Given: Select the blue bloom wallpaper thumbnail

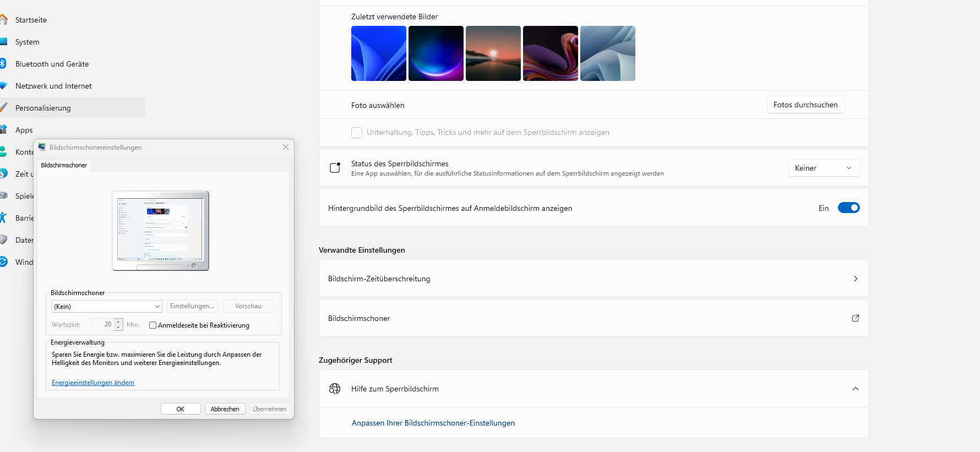Looking at the screenshot, I should pyautogui.click(x=379, y=53).
